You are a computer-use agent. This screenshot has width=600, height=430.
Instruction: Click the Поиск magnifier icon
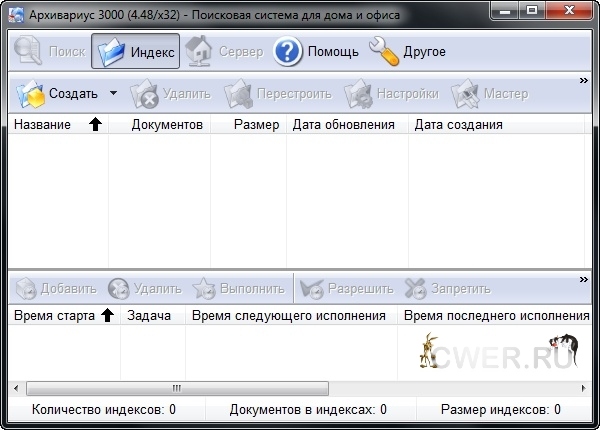click(28, 51)
